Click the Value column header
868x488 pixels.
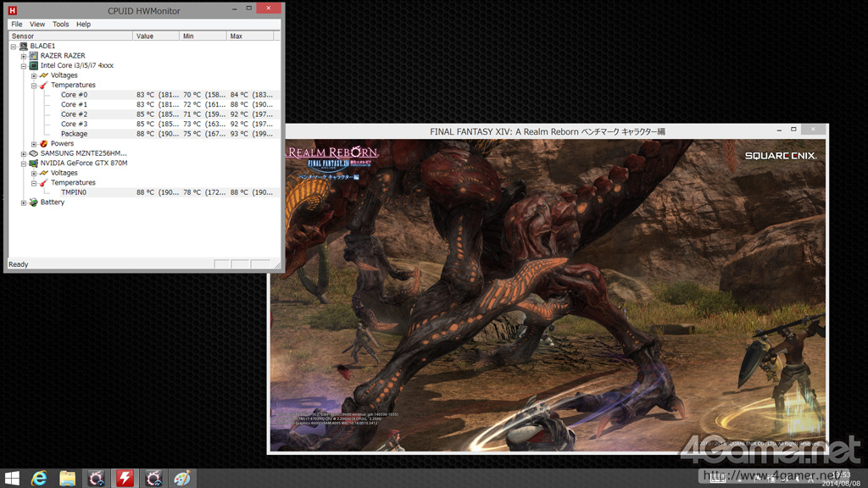click(x=155, y=36)
